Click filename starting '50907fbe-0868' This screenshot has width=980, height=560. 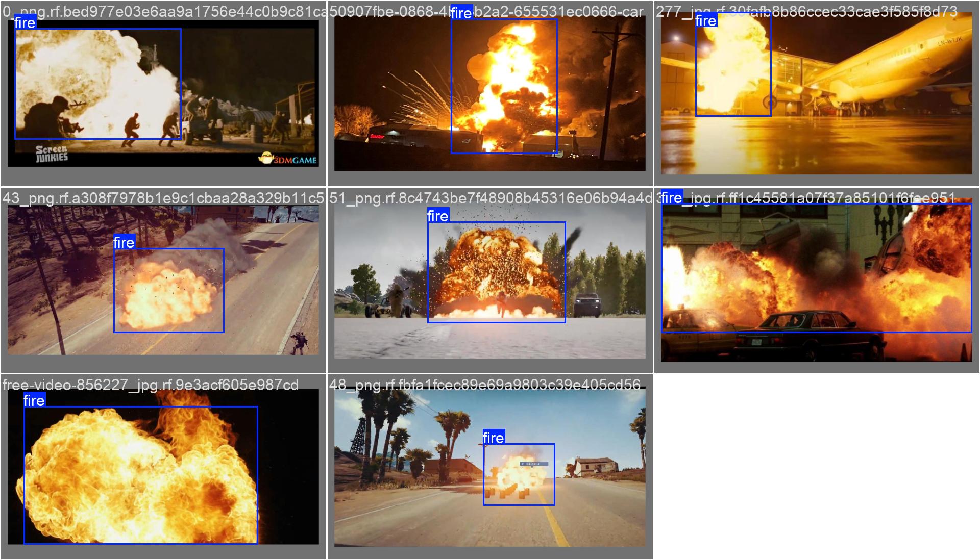click(486, 11)
